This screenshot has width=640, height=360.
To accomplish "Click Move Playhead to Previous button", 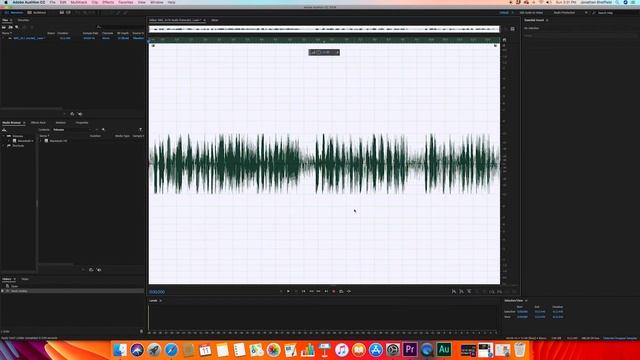I will (x=303, y=291).
